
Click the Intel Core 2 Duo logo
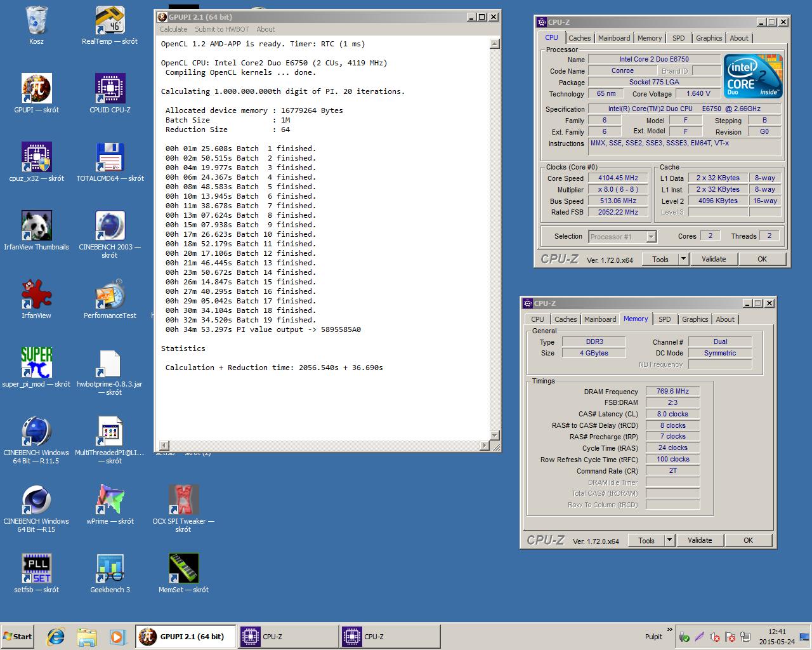pos(754,76)
